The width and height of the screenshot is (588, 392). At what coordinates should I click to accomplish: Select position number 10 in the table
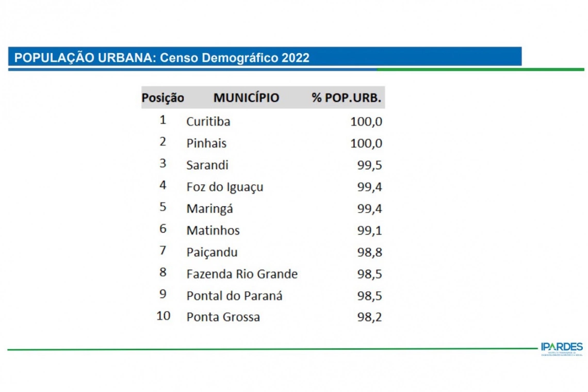163,316
